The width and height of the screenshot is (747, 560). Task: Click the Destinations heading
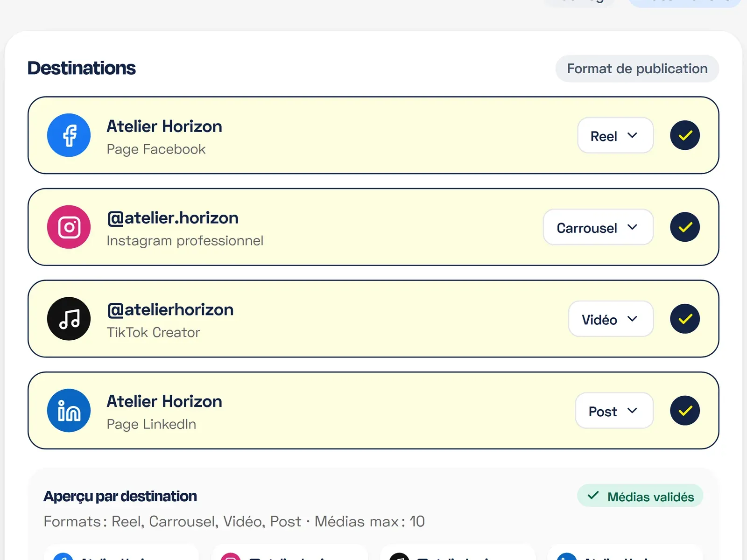[x=82, y=68]
